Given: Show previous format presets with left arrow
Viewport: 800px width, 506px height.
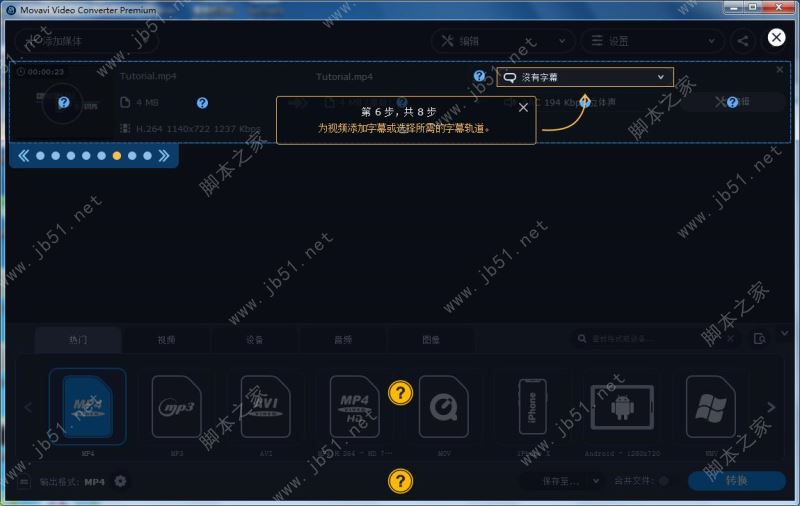Looking at the screenshot, I should coord(28,407).
